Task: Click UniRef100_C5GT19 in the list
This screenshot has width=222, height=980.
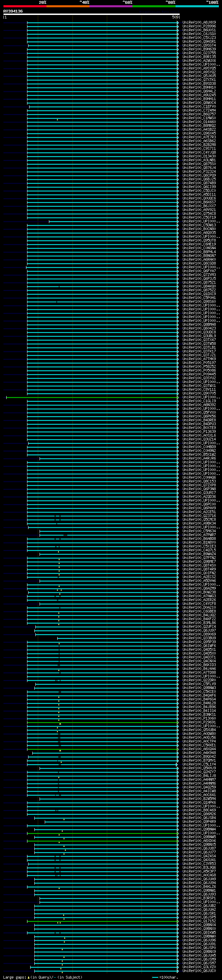Action: point(199,217)
